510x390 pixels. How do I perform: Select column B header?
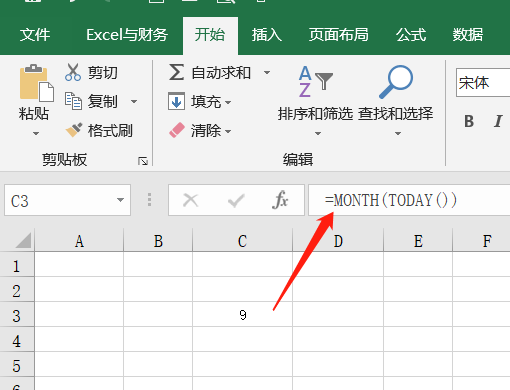(158, 240)
